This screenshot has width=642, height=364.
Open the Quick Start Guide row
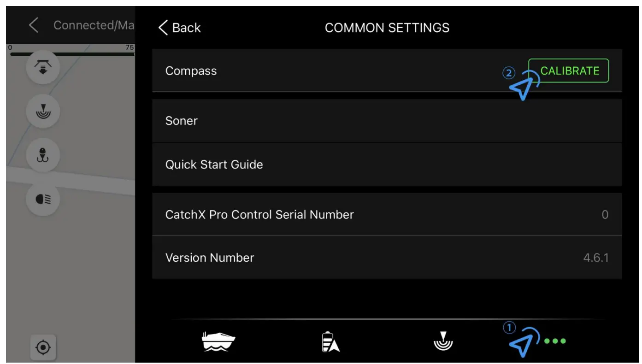click(x=387, y=164)
